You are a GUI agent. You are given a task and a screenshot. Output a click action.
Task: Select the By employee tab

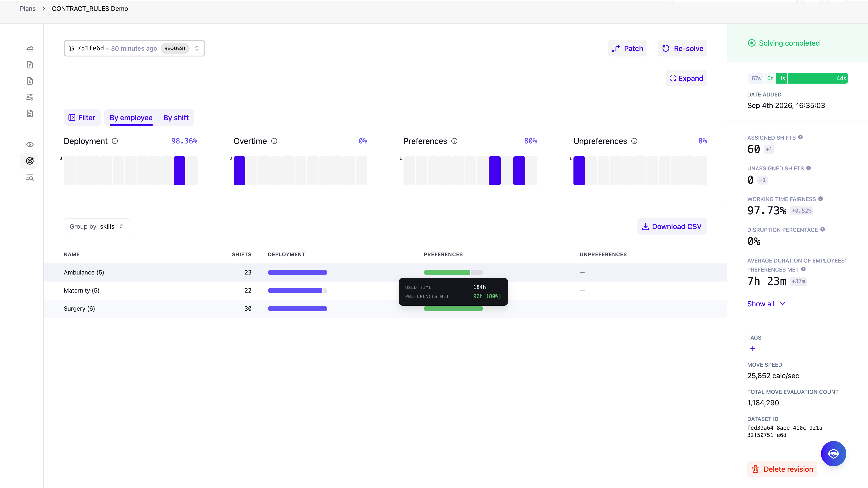pyautogui.click(x=131, y=117)
